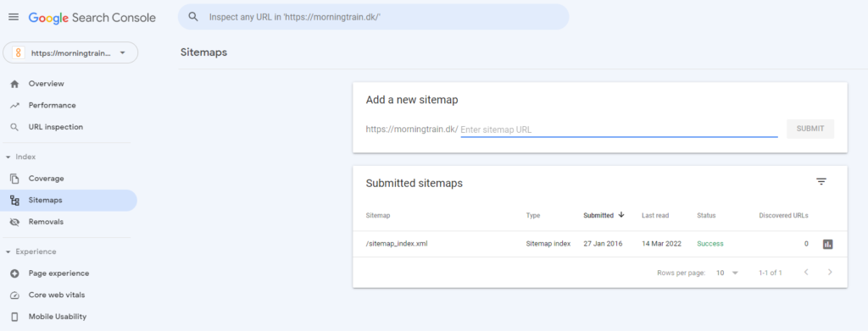Click the 1-1 of 1 pagination text

click(771, 273)
